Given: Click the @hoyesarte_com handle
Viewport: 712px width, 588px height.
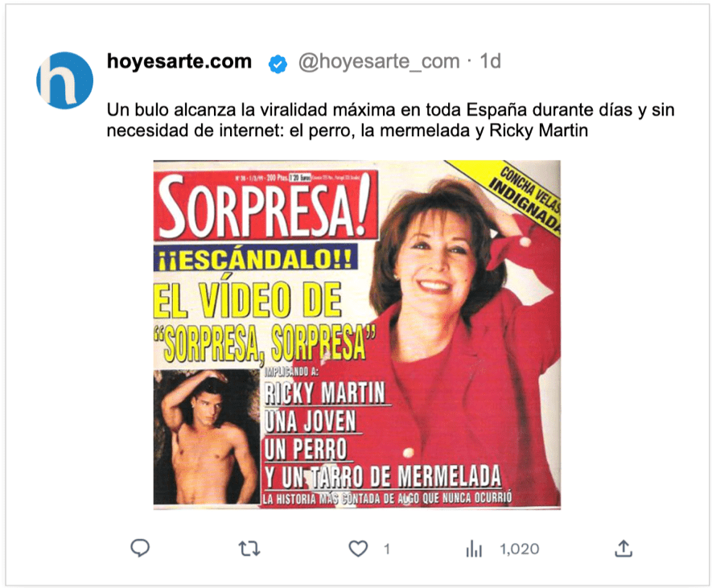Looking at the screenshot, I should (x=379, y=62).
